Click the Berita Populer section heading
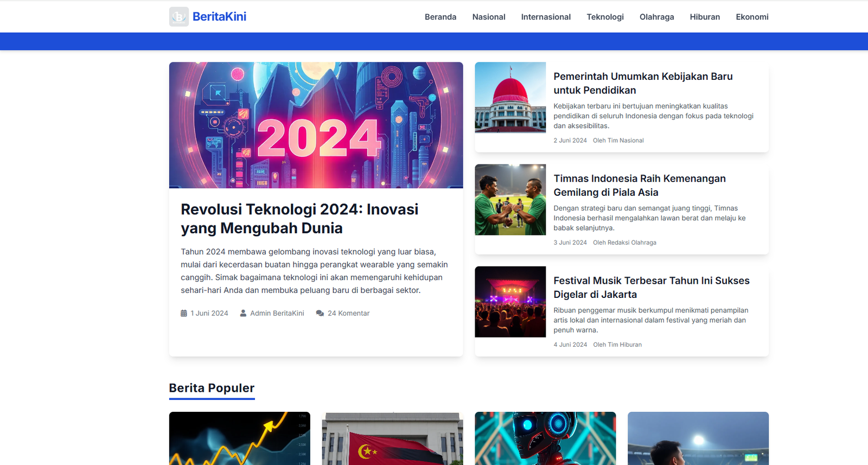 [212, 388]
